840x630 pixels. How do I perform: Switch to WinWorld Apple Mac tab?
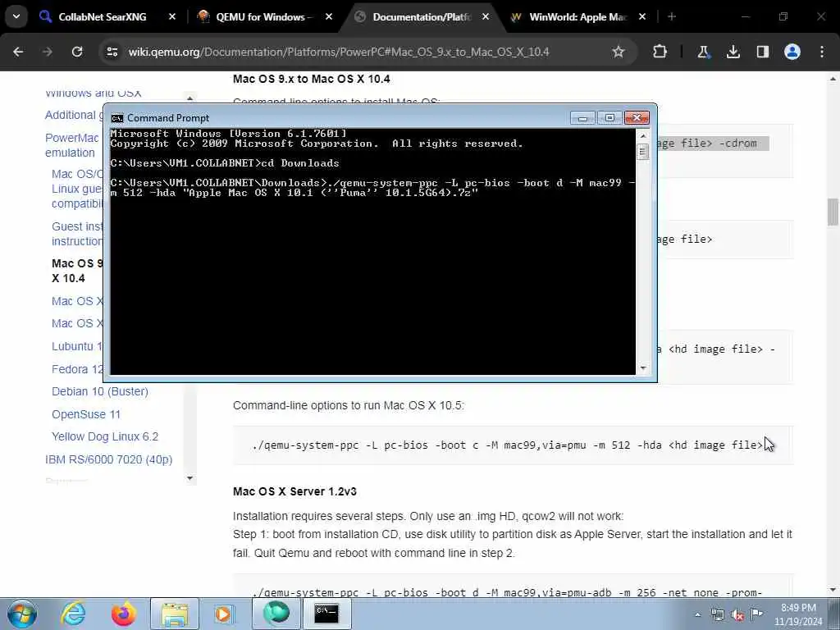[x=578, y=17]
